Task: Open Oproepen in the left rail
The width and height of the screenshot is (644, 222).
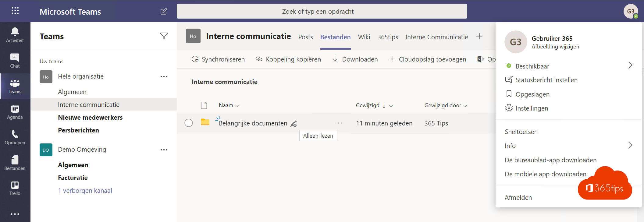Action: click(15, 137)
